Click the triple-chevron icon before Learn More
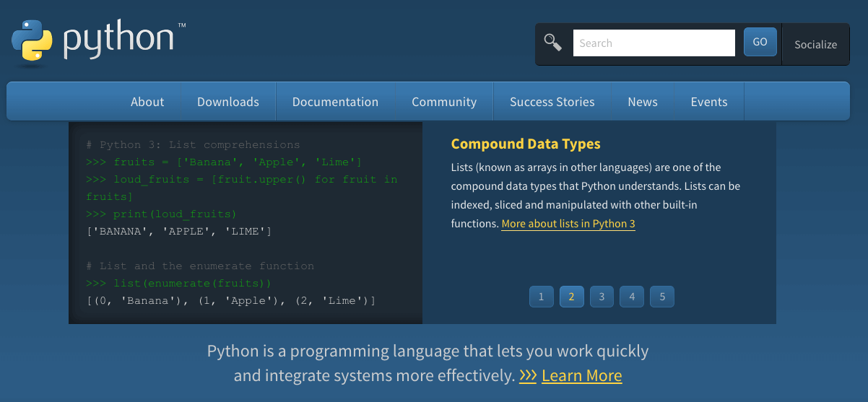Screen dimensions: 868x402 pos(528,375)
